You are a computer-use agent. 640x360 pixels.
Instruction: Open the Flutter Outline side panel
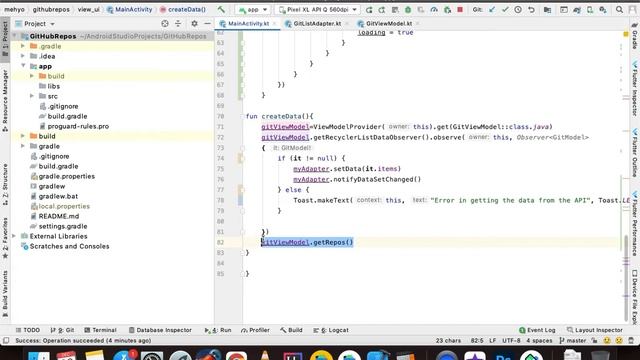[635, 152]
